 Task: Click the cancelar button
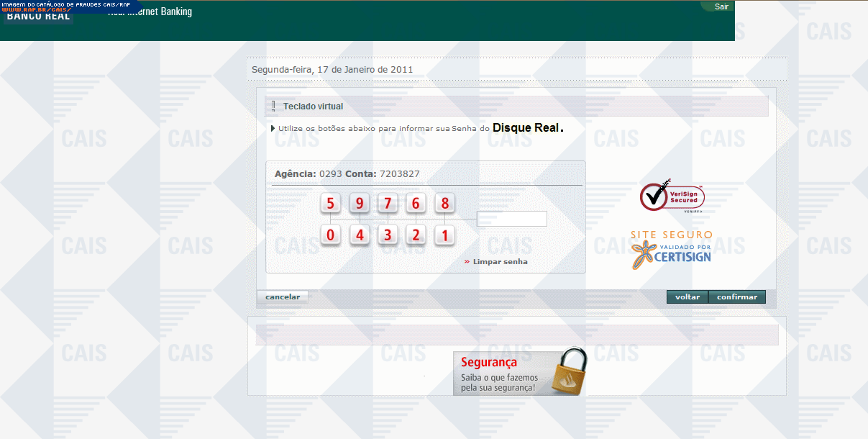pyautogui.click(x=283, y=297)
